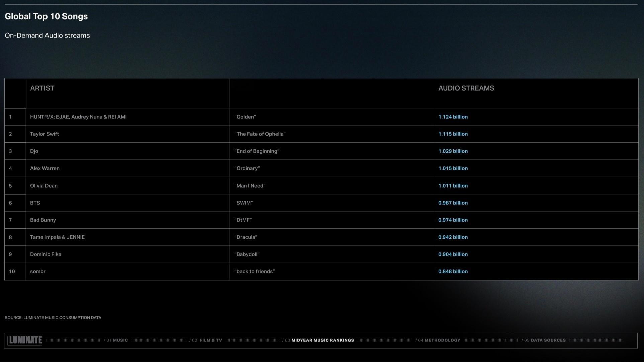Go to 04 METHODOLOGY section

click(438, 340)
